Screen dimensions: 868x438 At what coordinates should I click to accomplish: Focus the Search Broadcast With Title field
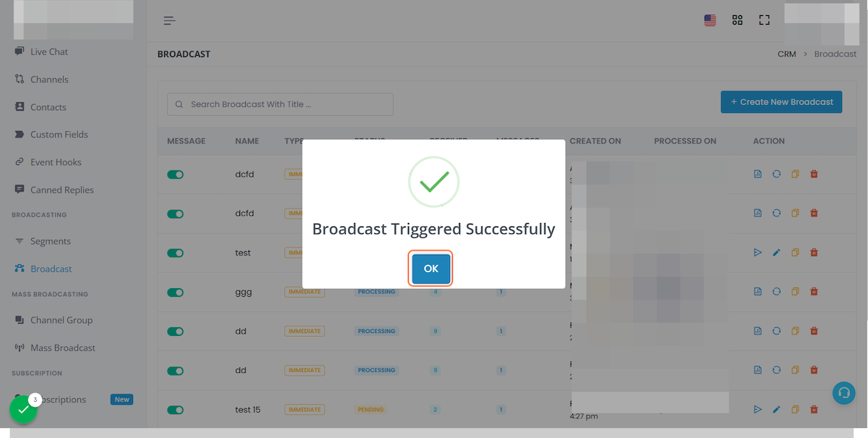pyautogui.click(x=280, y=104)
